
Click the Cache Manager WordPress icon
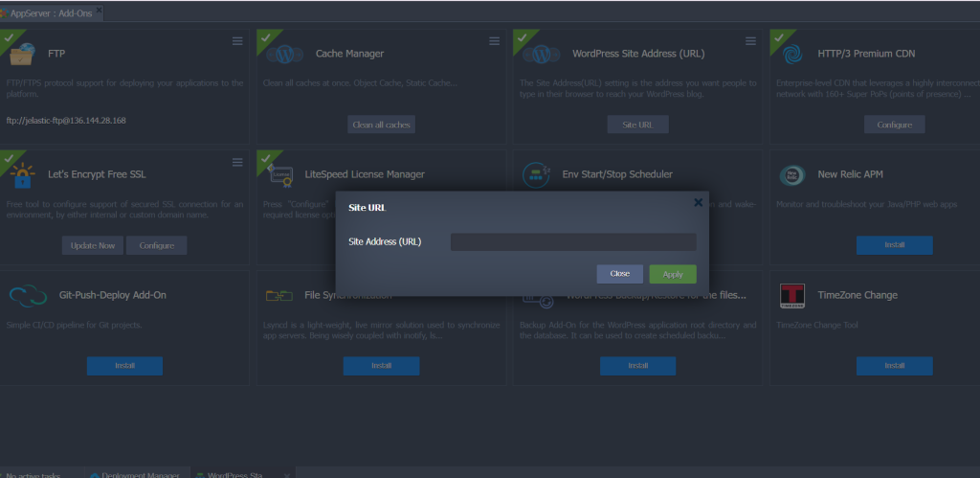(285, 54)
